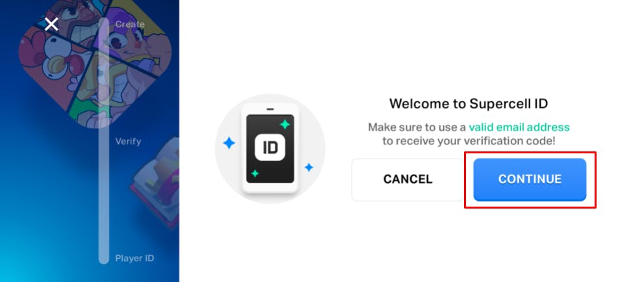Click the green 'valid email address' text
The height and width of the screenshot is (282, 644).
pyautogui.click(x=519, y=127)
